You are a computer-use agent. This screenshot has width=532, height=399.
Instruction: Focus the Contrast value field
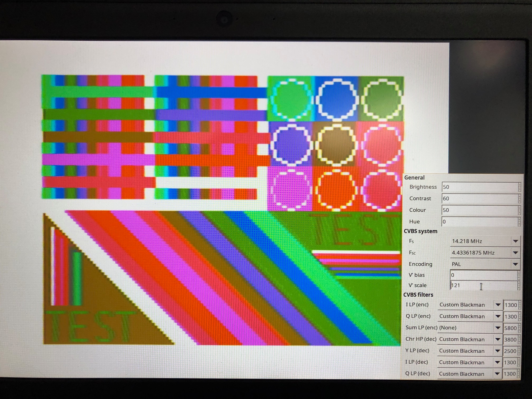coord(479,198)
